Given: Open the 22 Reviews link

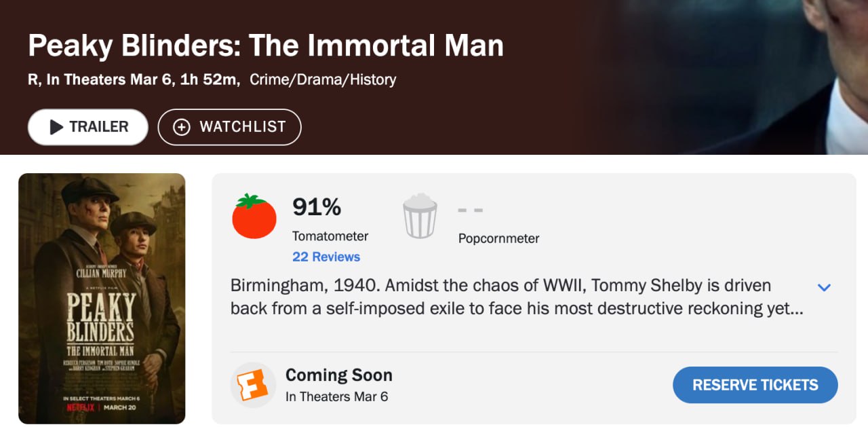Looking at the screenshot, I should coord(326,257).
